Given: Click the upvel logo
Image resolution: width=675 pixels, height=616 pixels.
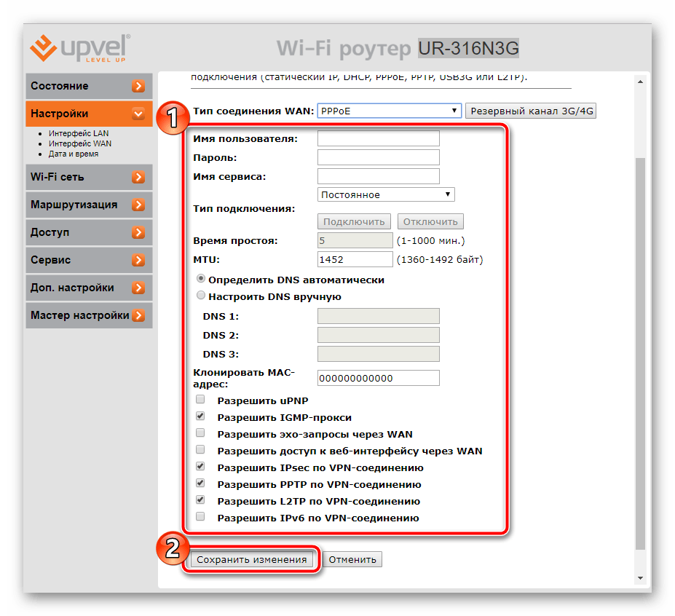Looking at the screenshot, I should pyautogui.click(x=80, y=48).
